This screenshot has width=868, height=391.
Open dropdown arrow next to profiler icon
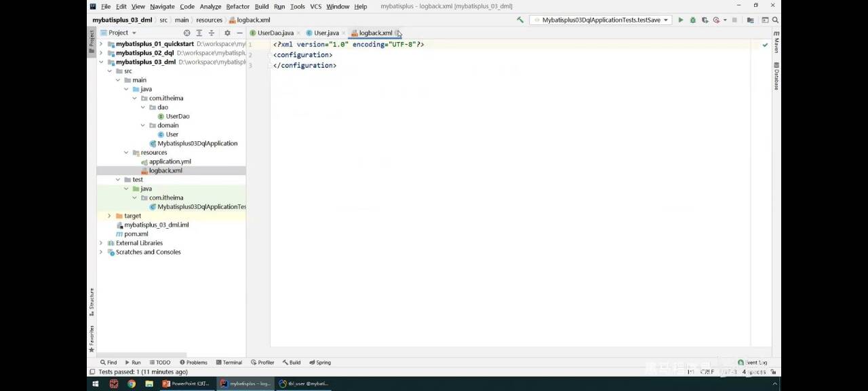(x=725, y=20)
